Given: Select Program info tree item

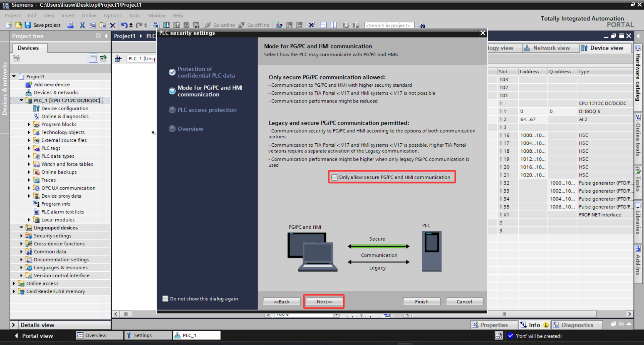Looking at the screenshot, I should tap(56, 204).
